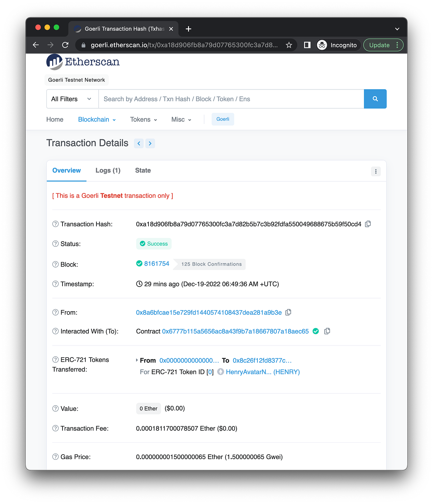
Task: Expand the ERC-721 transfer details triangle
Action: click(137, 360)
